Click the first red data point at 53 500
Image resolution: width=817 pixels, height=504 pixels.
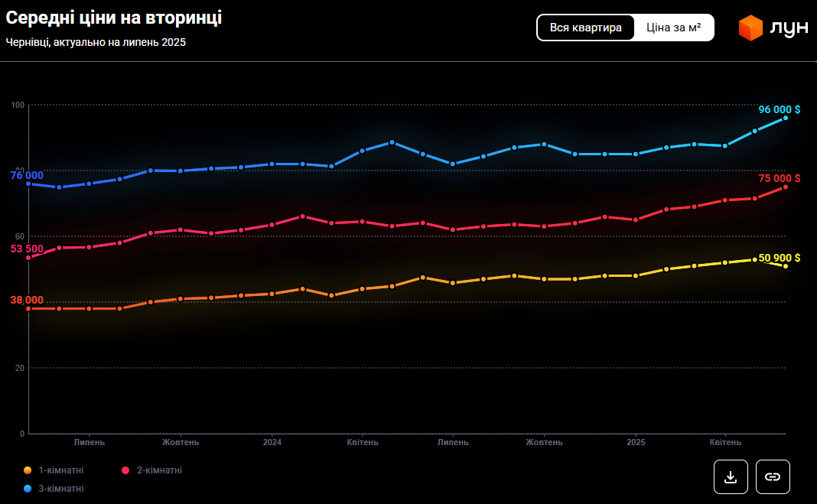pyautogui.click(x=28, y=258)
